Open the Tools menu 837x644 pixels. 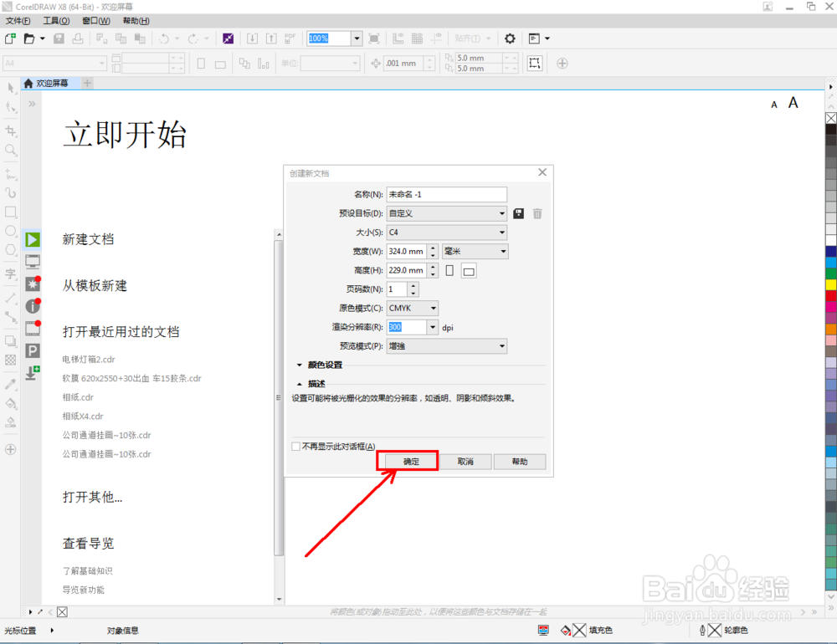[56, 21]
